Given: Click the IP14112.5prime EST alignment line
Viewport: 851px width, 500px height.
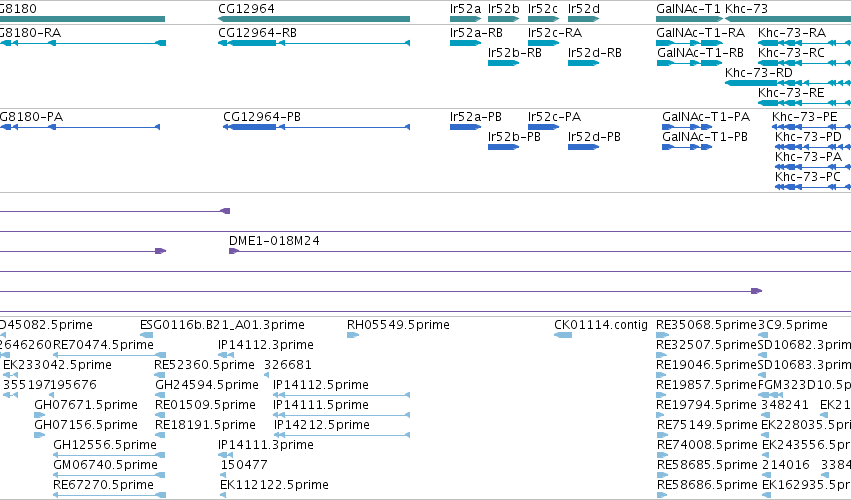Looking at the screenshot, I should click(341, 395).
